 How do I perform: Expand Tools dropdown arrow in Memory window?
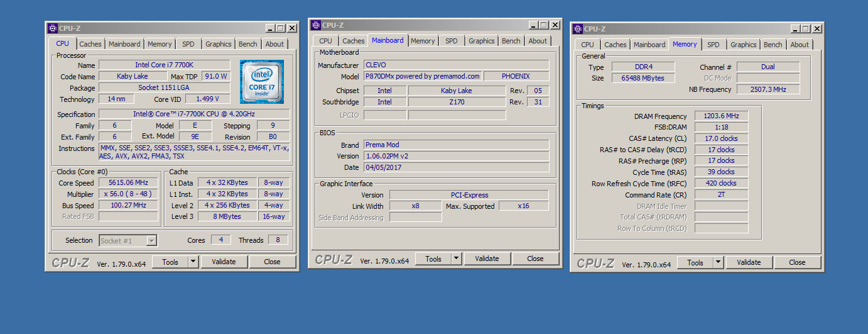pos(718,262)
